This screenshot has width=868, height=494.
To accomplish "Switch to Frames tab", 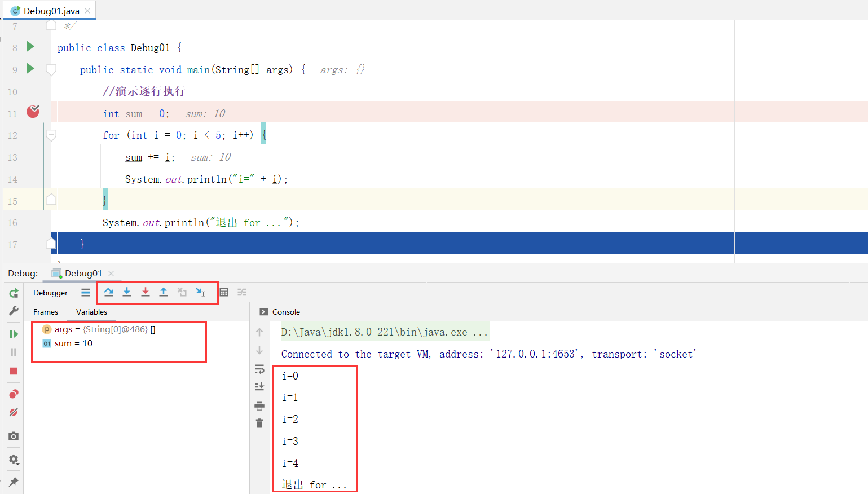I will point(46,312).
